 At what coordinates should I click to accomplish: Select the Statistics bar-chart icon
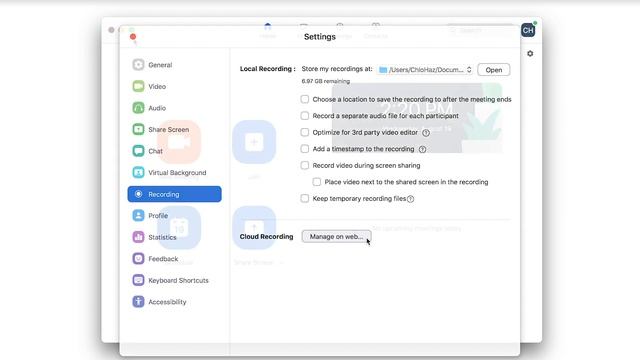[138, 237]
